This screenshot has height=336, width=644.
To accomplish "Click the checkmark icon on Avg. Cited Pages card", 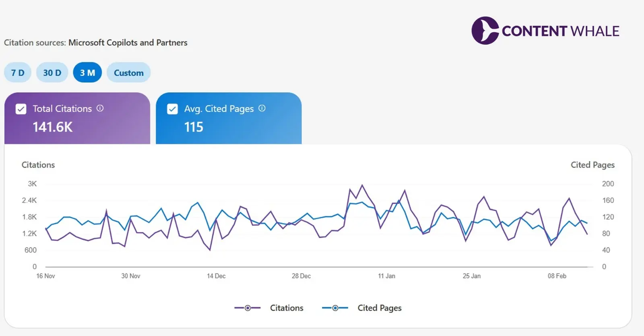I will pos(172,109).
